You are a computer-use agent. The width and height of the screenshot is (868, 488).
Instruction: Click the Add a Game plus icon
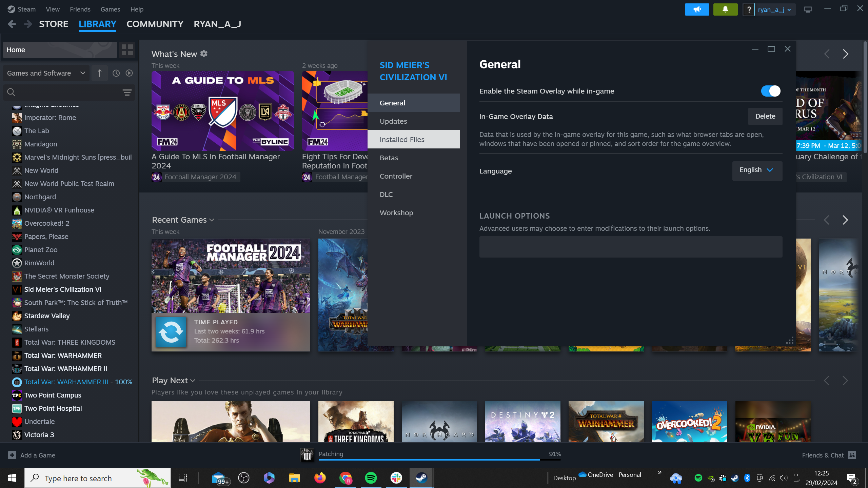point(12,455)
